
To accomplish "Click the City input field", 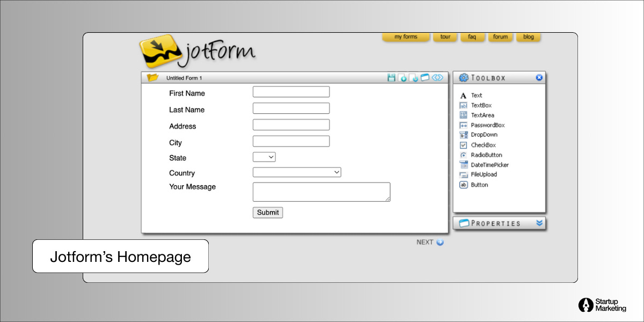I will pyautogui.click(x=291, y=141).
